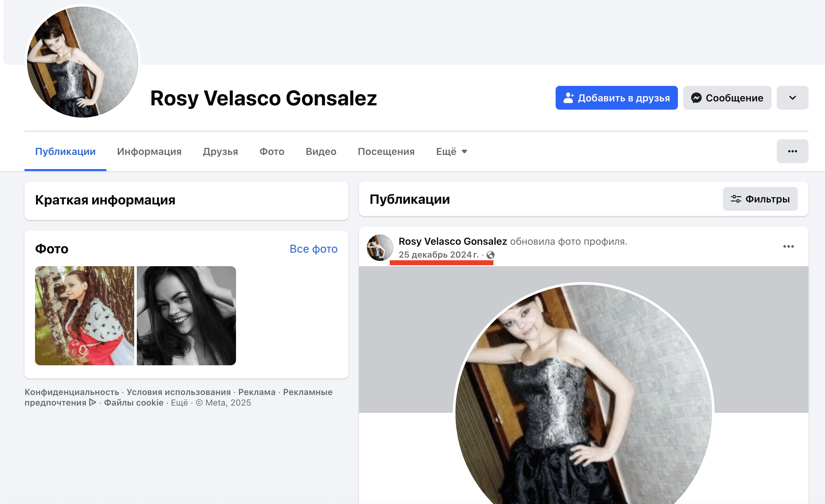
Task: Open the large profile picture at top
Action: click(x=82, y=61)
